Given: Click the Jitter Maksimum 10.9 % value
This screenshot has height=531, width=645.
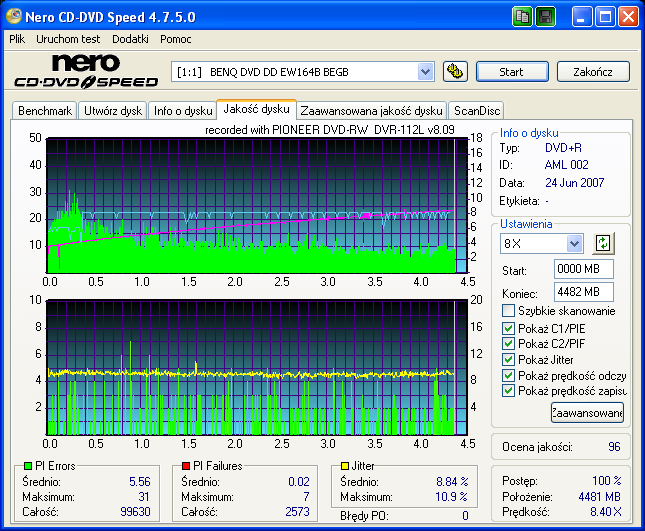Looking at the screenshot, I should coord(451,496).
